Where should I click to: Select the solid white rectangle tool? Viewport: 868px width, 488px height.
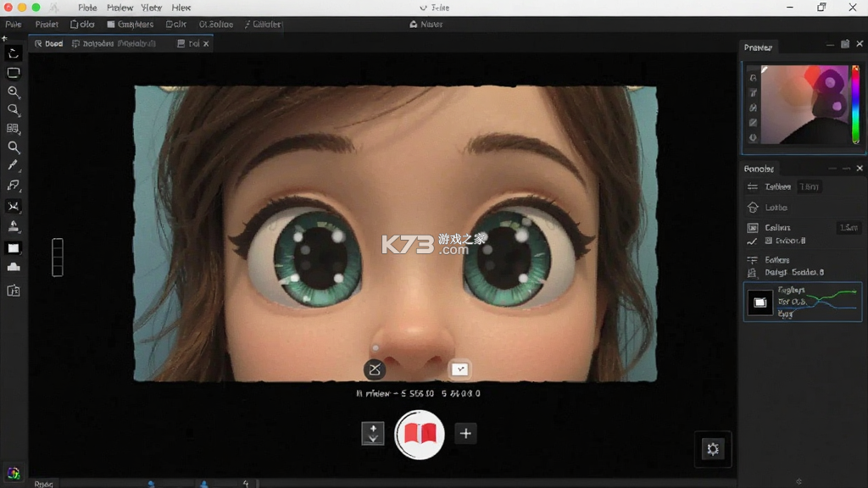tap(14, 248)
